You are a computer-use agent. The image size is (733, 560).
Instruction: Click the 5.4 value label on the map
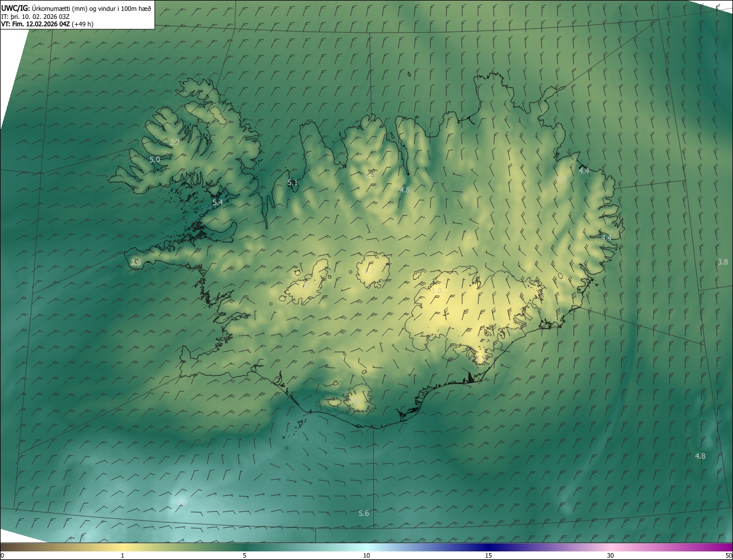[218, 202]
